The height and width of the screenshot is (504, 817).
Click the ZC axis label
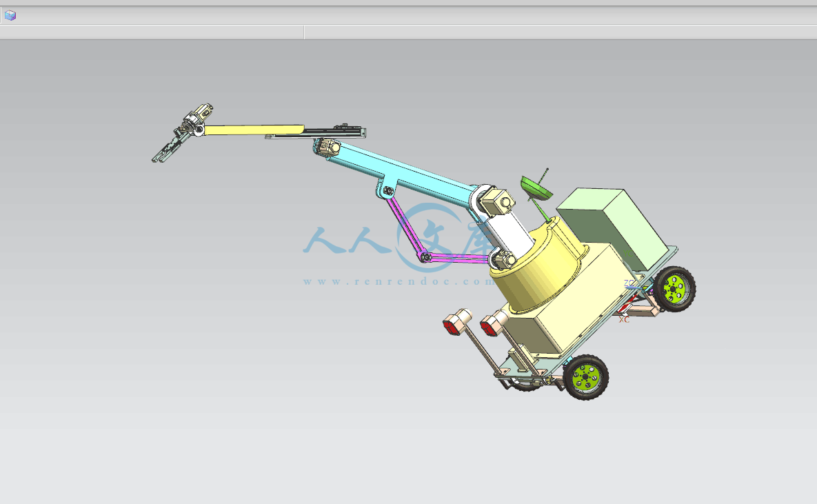[630, 283]
